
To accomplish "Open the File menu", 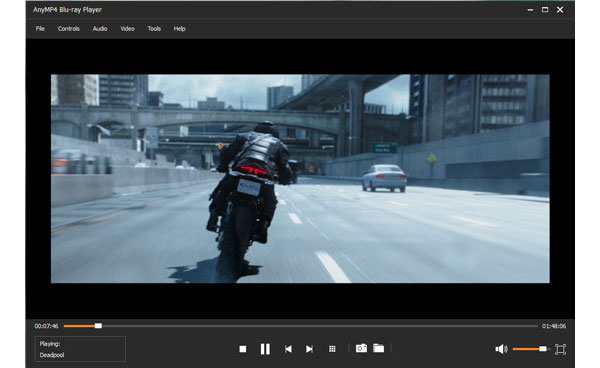I will pos(40,29).
